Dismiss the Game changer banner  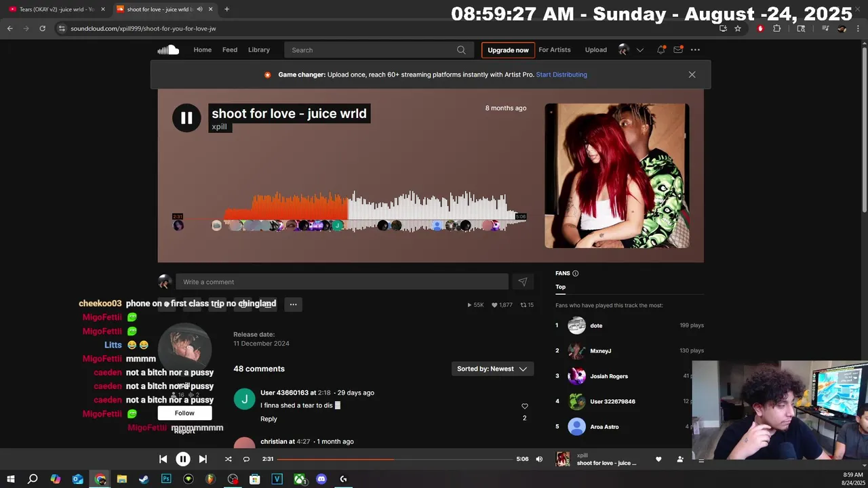pyautogui.click(x=692, y=75)
